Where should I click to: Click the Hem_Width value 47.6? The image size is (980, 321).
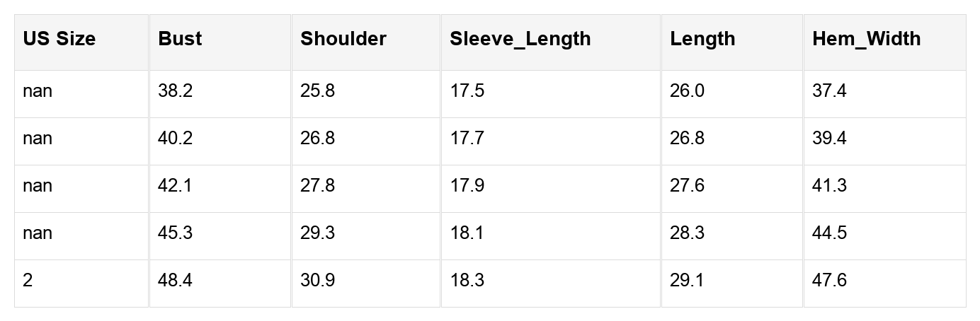(x=829, y=281)
